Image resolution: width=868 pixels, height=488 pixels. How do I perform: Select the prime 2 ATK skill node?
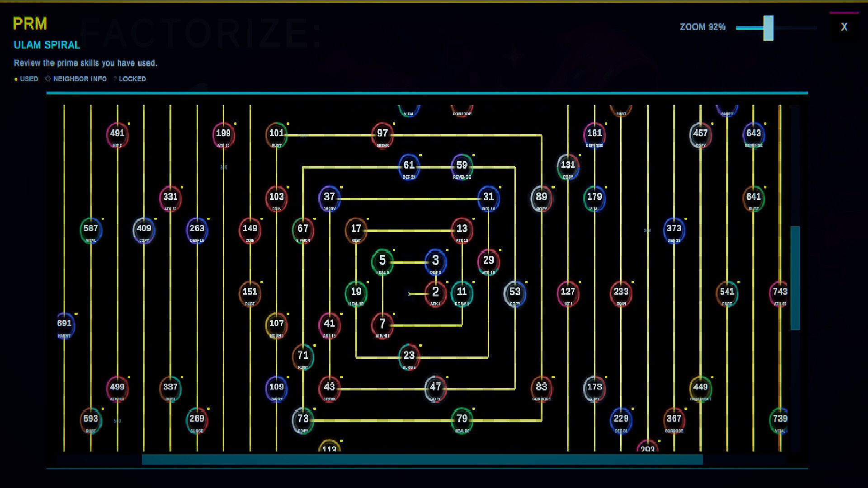435,293
